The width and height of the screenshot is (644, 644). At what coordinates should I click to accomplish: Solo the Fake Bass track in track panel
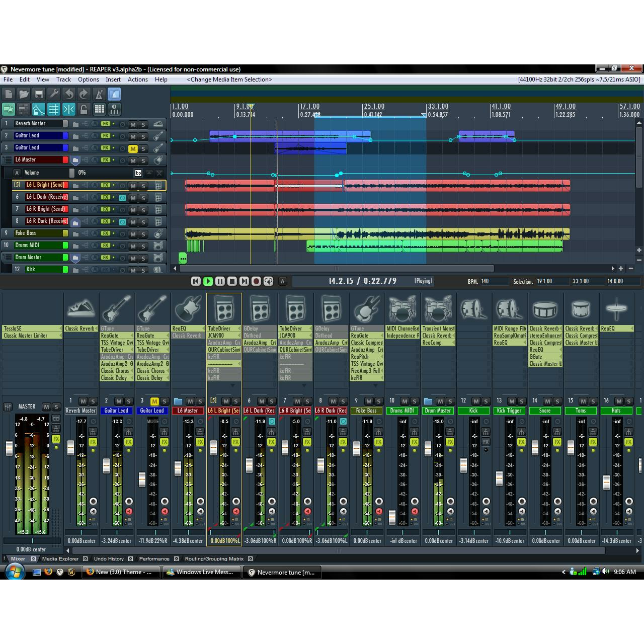pyautogui.click(x=143, y=234)
